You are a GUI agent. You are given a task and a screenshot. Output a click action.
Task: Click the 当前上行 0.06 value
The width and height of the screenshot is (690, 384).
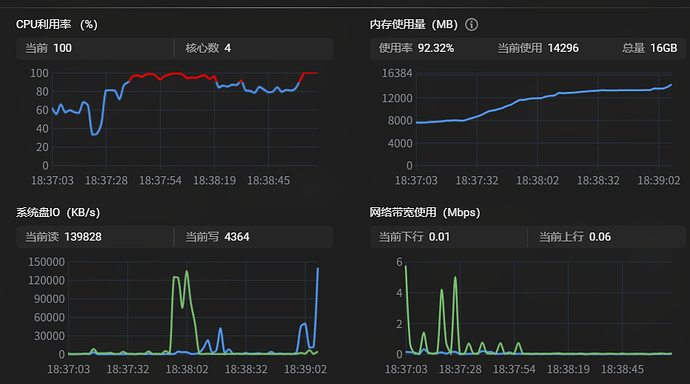pos(575,237)
